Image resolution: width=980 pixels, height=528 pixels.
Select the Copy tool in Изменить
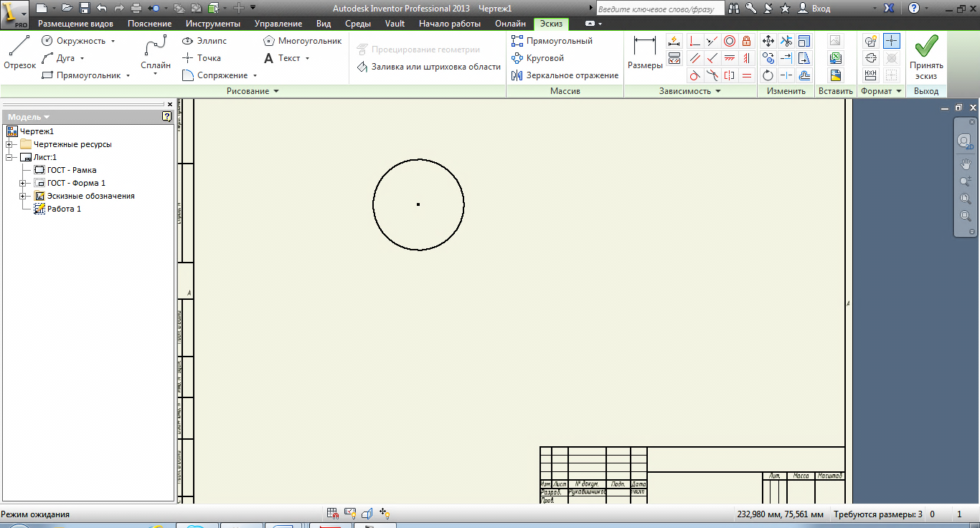click(x=768, y=58)
